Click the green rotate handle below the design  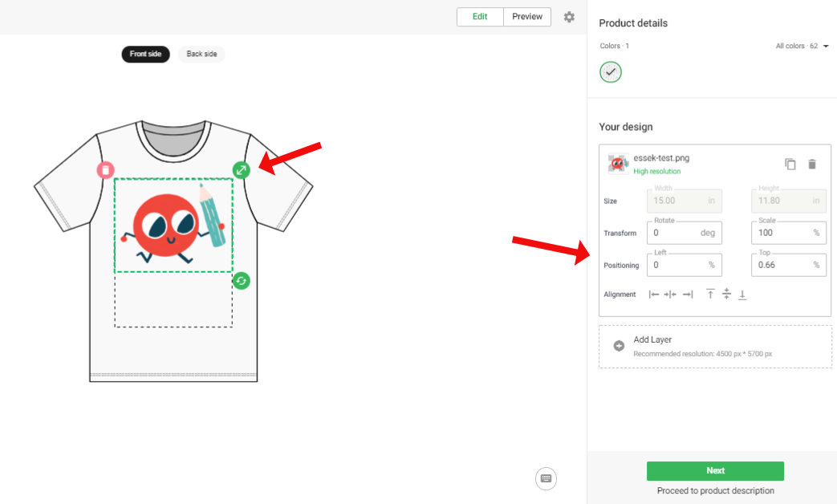(x=242, y=281)
